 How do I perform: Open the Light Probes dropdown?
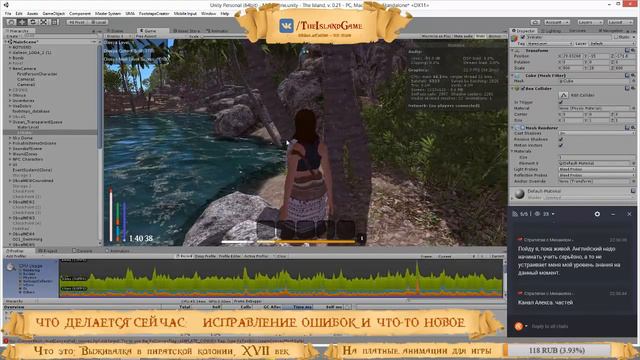(x=596, y=169)
